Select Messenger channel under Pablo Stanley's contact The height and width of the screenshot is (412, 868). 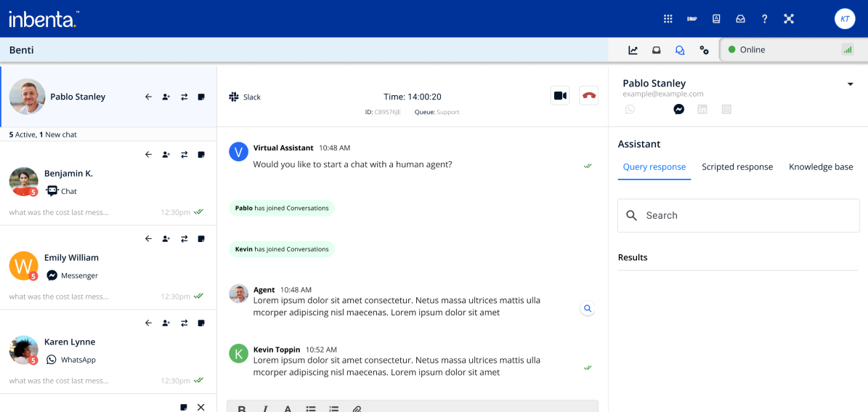pos(678,109)
